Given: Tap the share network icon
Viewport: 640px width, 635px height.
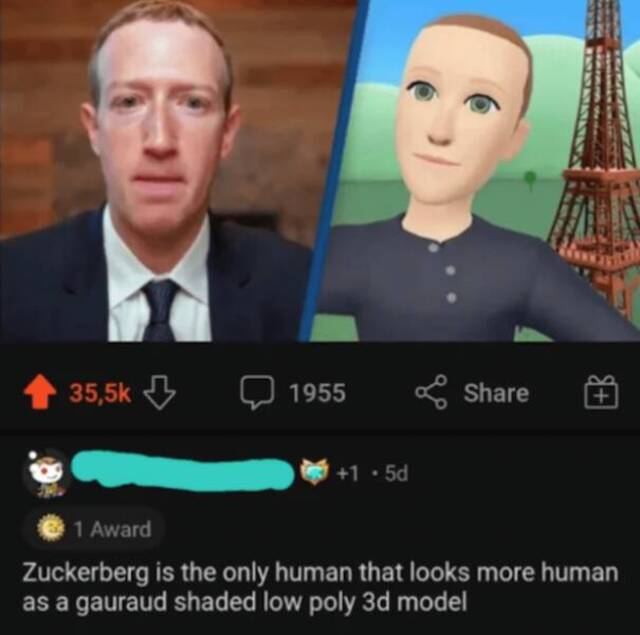Looking at the screenshot, I should [432, 392].
